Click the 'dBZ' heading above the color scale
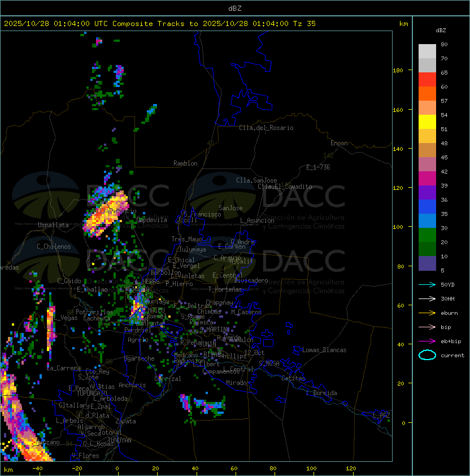Image resolution: width=470 pixels, height=476 pixels. tap(441, 31)
